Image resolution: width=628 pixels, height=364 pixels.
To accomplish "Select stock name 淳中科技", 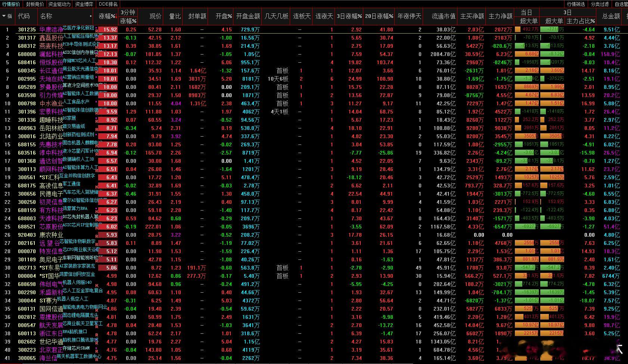I will click(52, 153).
